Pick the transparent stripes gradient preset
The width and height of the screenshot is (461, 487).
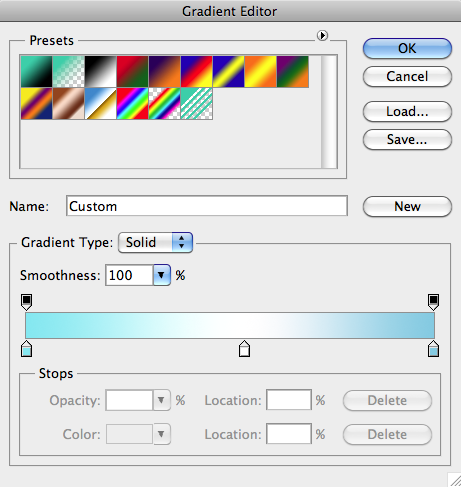pyautogui.click(x=197, y=104)
